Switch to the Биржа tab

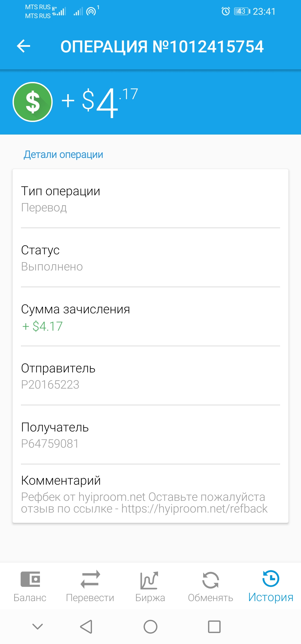point(150,597)
